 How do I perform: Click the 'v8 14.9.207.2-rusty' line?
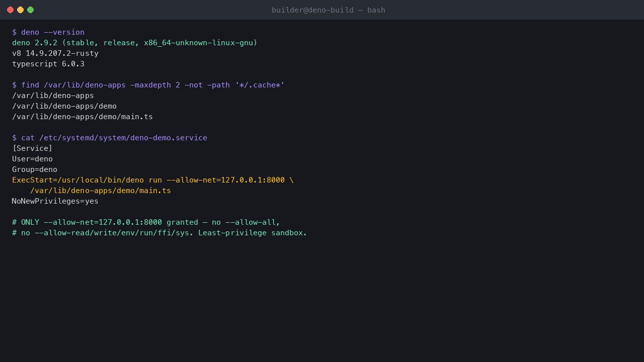[55, 53]
